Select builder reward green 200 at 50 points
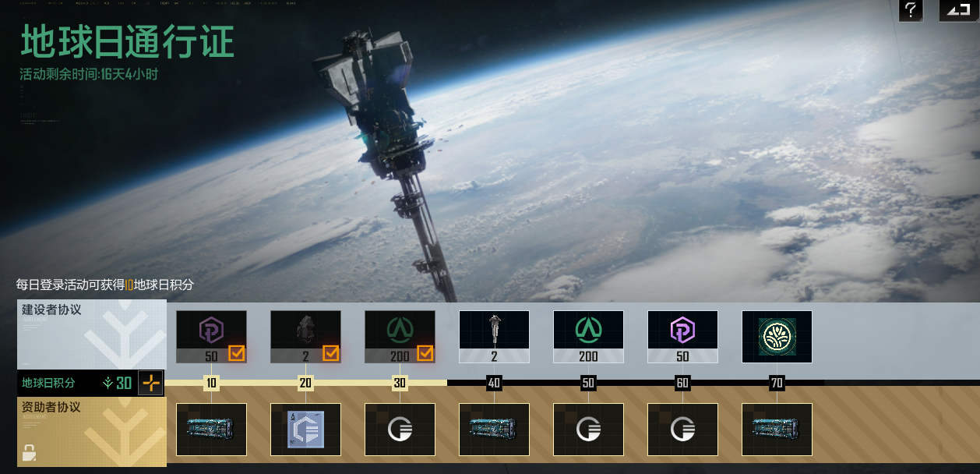This screenshot has width=980, height=474. click(x=588, y=337)
